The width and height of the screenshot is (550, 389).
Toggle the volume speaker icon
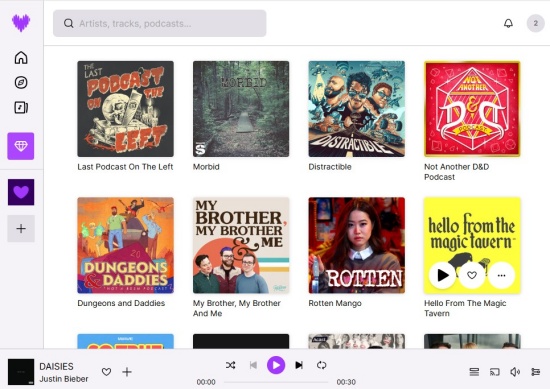point(515,372)
